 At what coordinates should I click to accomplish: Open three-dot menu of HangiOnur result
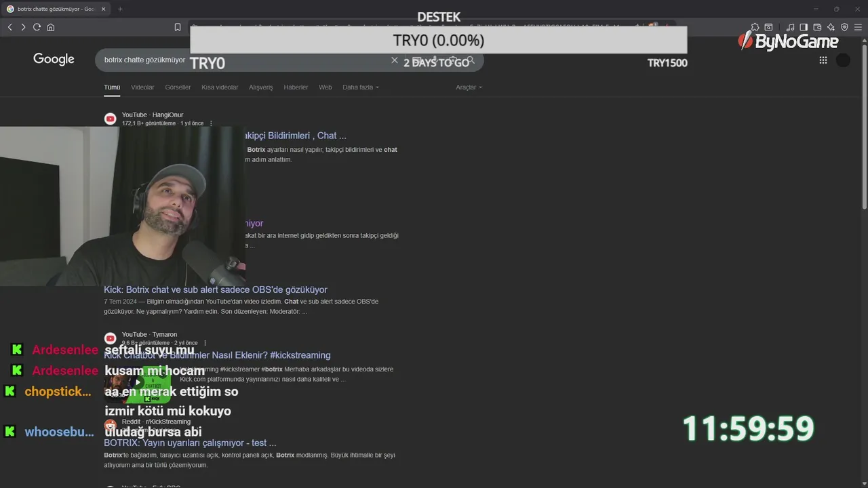point(211,123)
